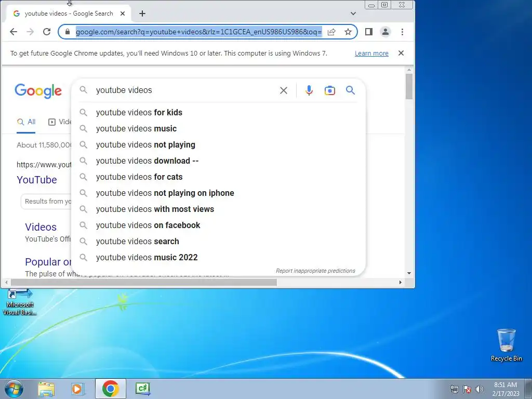Go back using Chrome's back arrow
The height and width of the screenshot is (399, 532).
coord(14,32)
